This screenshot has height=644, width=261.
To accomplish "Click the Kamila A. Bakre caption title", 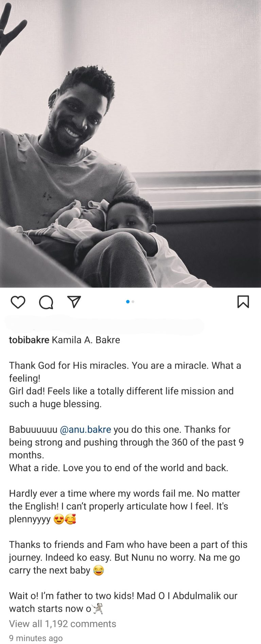I will tap(86, 340).
